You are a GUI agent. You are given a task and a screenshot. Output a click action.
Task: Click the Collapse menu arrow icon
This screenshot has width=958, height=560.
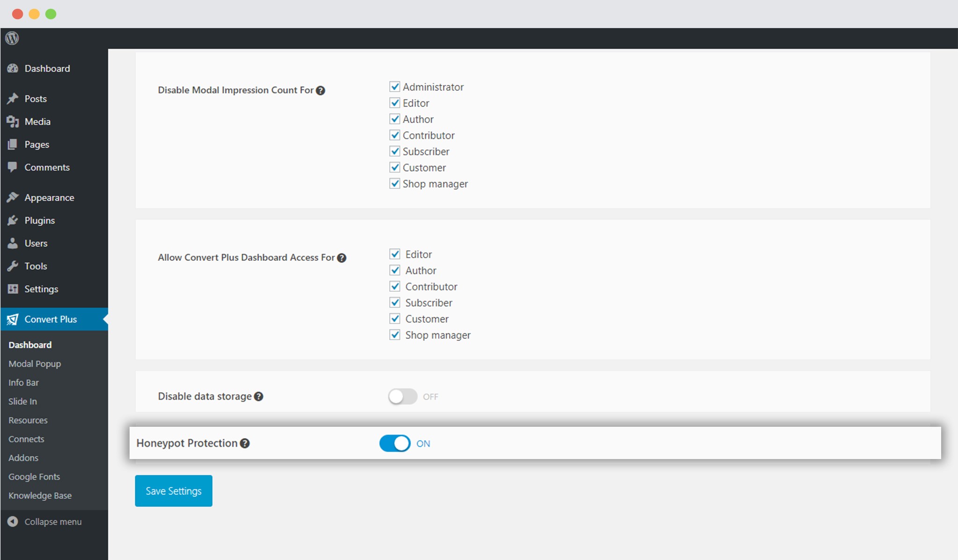click(13, 521)
